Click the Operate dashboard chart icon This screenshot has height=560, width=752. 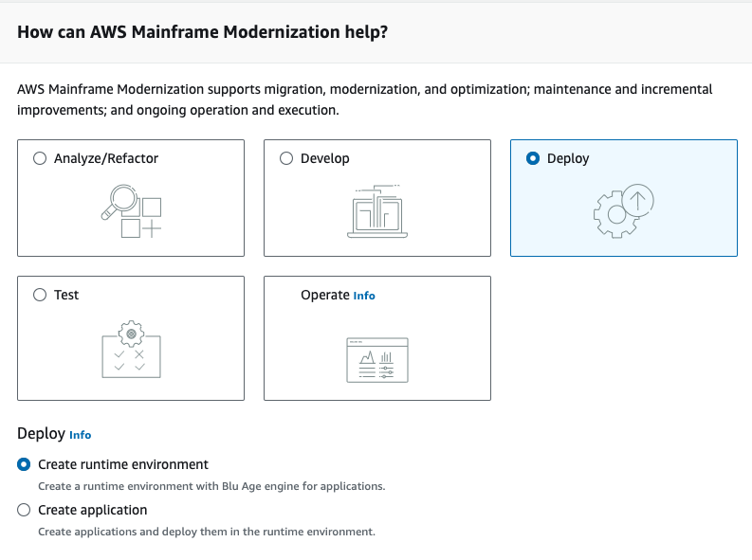click(x=377, y=359)
